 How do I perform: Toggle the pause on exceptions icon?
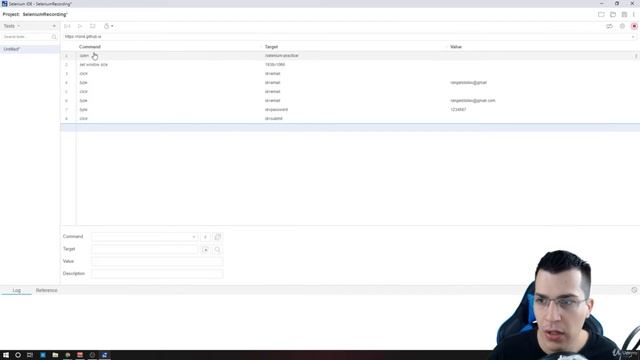tap(622, 26)
